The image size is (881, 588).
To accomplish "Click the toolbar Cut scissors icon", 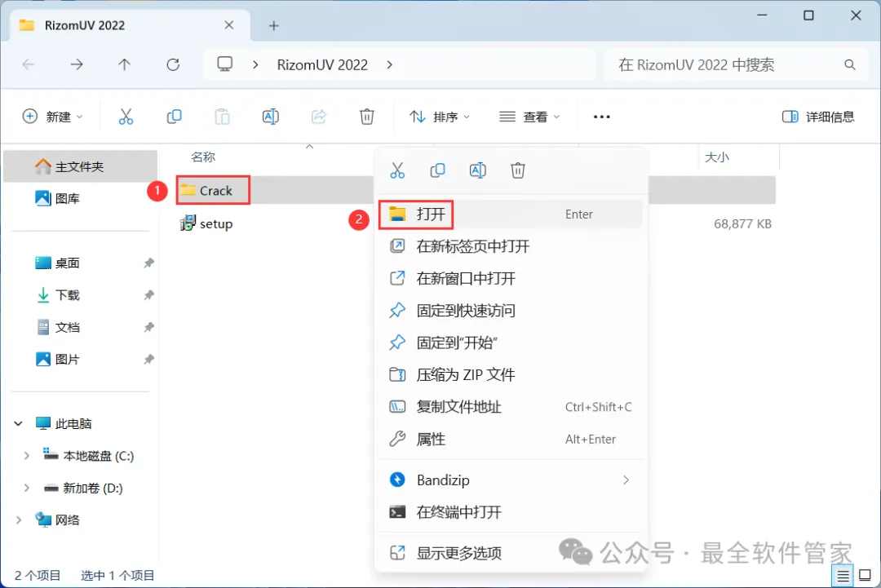I will pyautogui.click(x=126, y=117).
